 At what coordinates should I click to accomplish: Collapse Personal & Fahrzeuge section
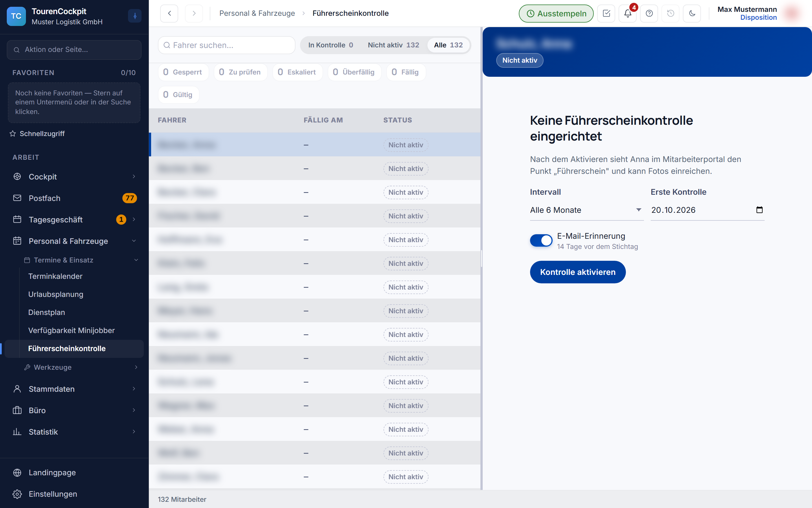click(134, 241)
